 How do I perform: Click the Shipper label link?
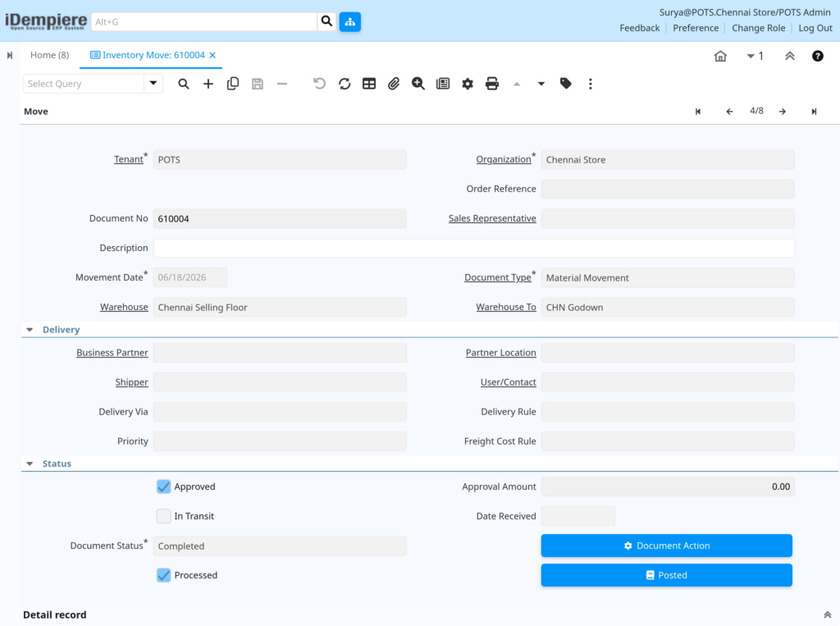click(131, 382)
